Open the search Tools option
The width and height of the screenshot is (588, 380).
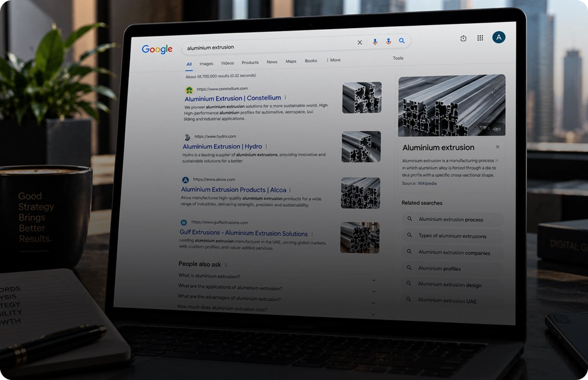(398, 58)
